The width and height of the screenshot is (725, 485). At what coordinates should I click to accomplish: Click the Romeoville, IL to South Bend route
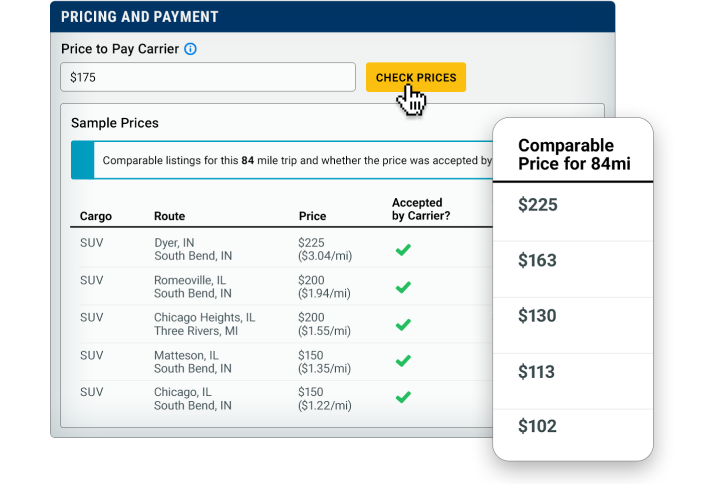point(193,287)
